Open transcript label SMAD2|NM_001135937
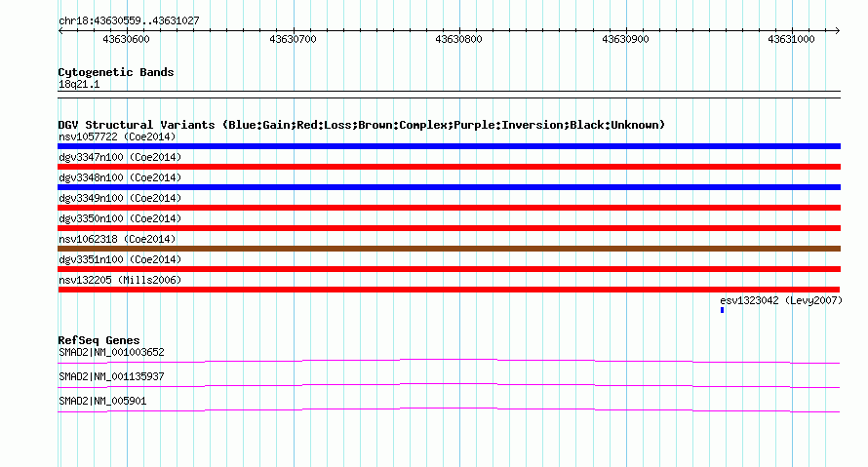 point(111,376)
